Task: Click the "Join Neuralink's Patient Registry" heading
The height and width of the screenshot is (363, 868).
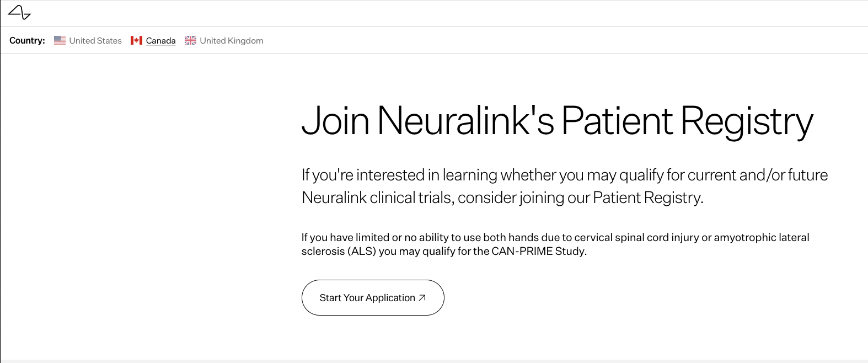Action: 557,121
